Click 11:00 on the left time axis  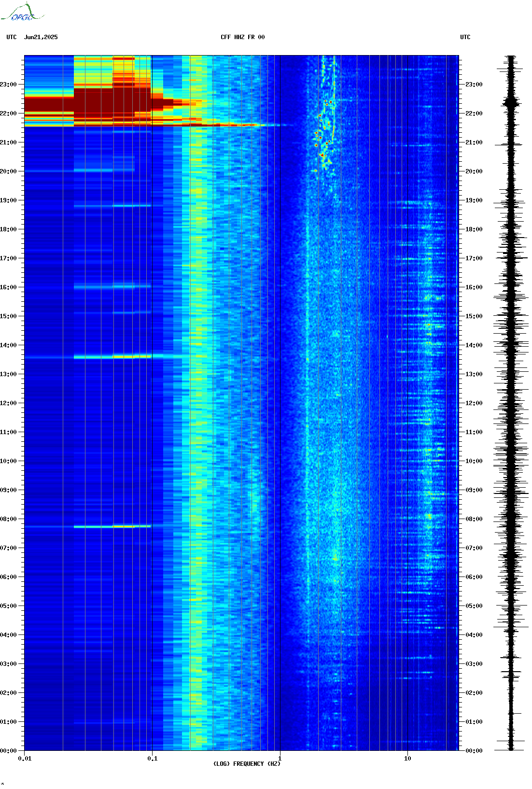tap(8, 432)
